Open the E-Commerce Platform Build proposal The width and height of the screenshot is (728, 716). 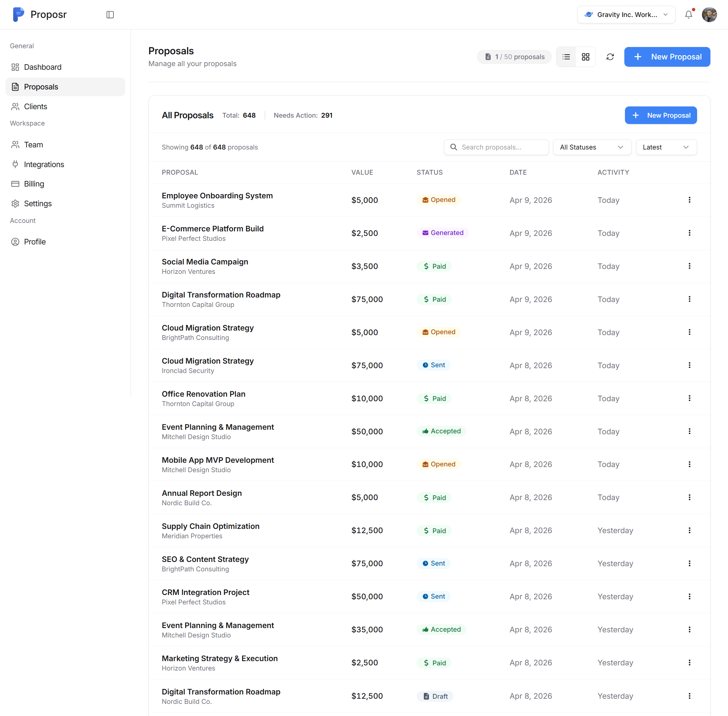point(212,229)
